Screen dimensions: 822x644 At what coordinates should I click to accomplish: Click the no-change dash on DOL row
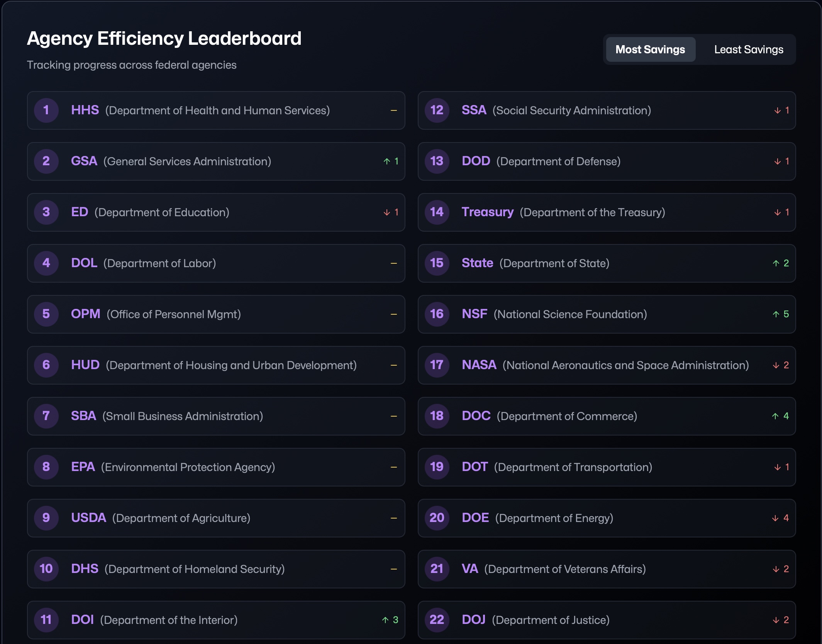(393, 263)
